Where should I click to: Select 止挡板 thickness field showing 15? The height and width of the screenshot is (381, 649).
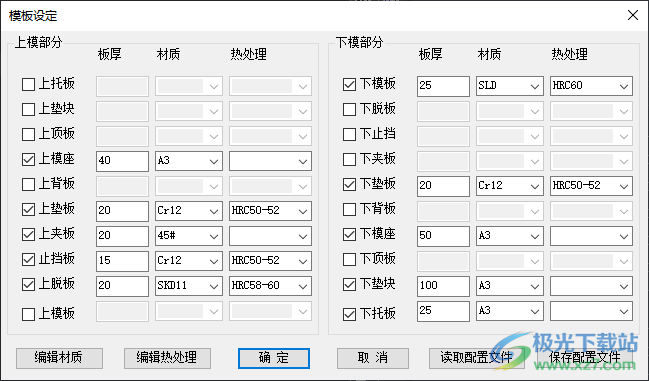coord(122,261)
